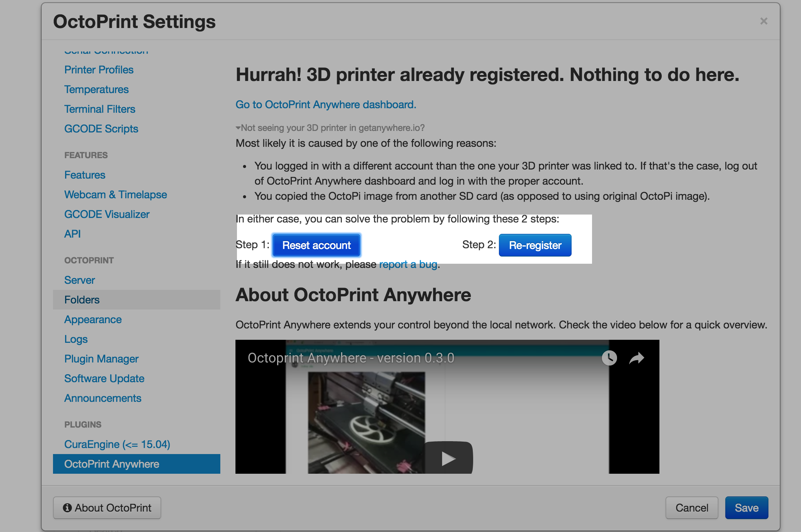Viewport: 801px width, 532px height.
Task: Select Software Update in sidebar
Action: pos(104,378)
